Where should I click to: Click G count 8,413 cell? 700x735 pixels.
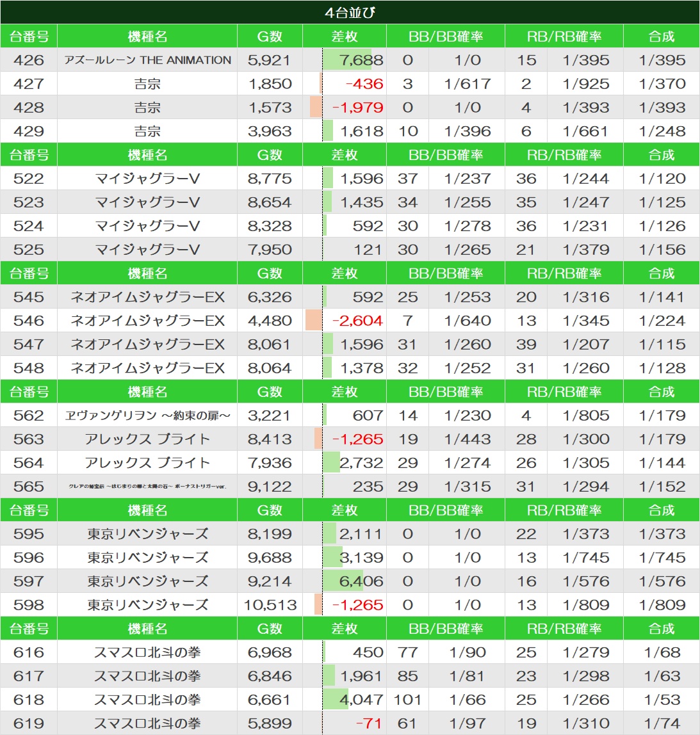pyautogui.click(x=270, y=439)
